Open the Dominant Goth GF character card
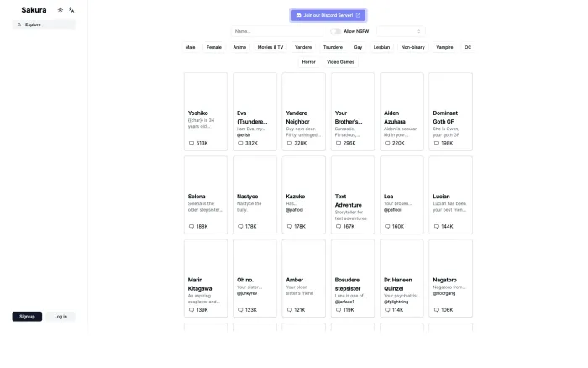Viewport: 588px width, 368px height. coord(450,112)
